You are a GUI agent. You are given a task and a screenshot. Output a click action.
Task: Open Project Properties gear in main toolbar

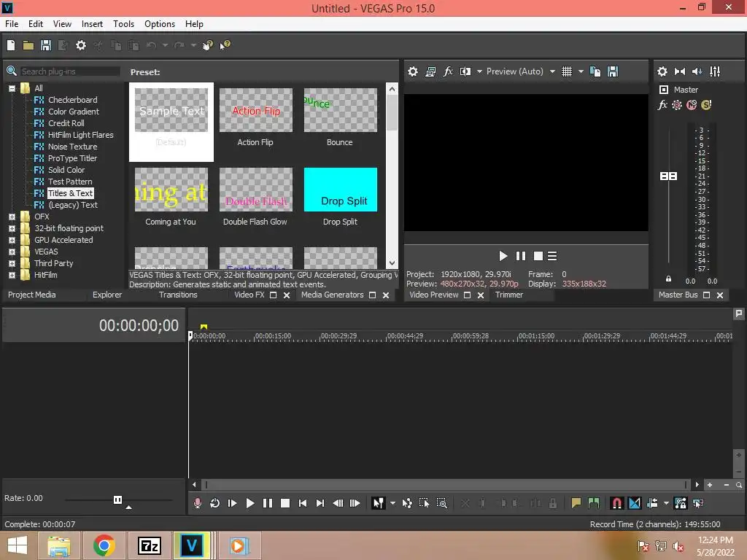click(x=81, y=45)
